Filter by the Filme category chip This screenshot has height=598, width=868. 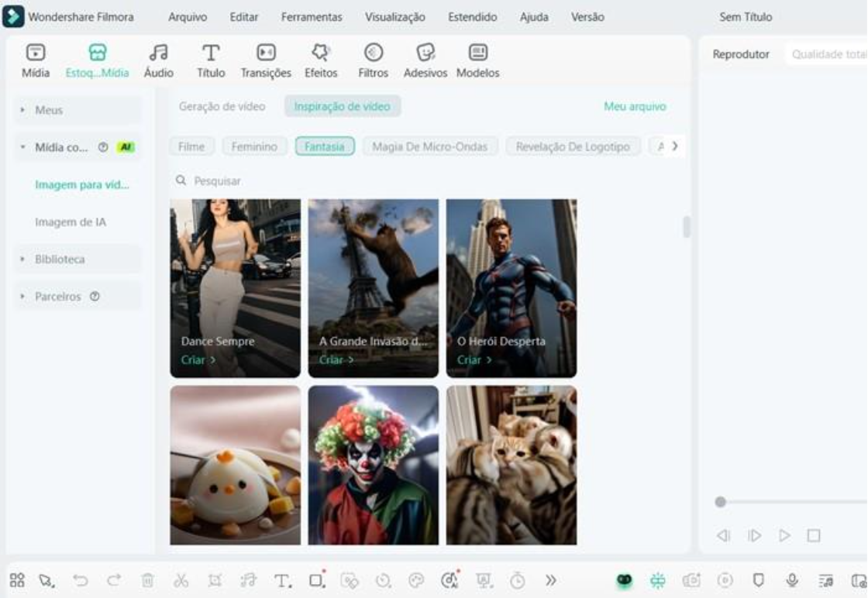click(x=191, y=146)
